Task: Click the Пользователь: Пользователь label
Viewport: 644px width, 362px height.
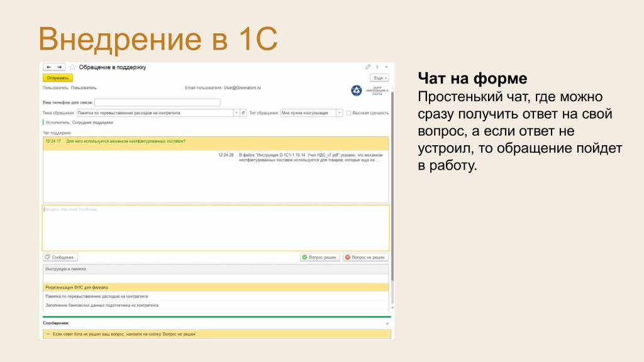Action: tap(69, 88)
